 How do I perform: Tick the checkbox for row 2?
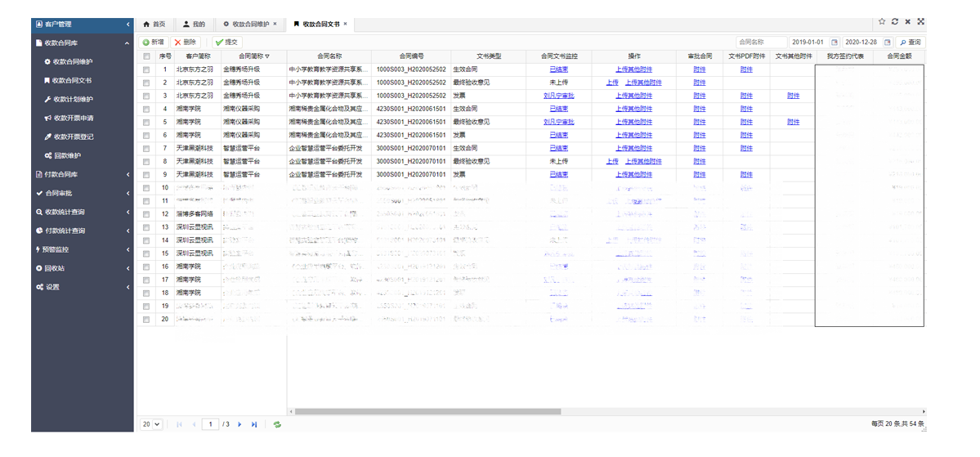(x=146, y=83)
